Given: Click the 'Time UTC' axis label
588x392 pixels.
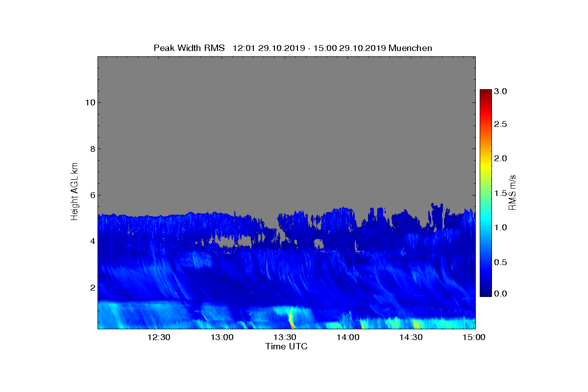Looking at the screenshot, I should pos(286,346).
